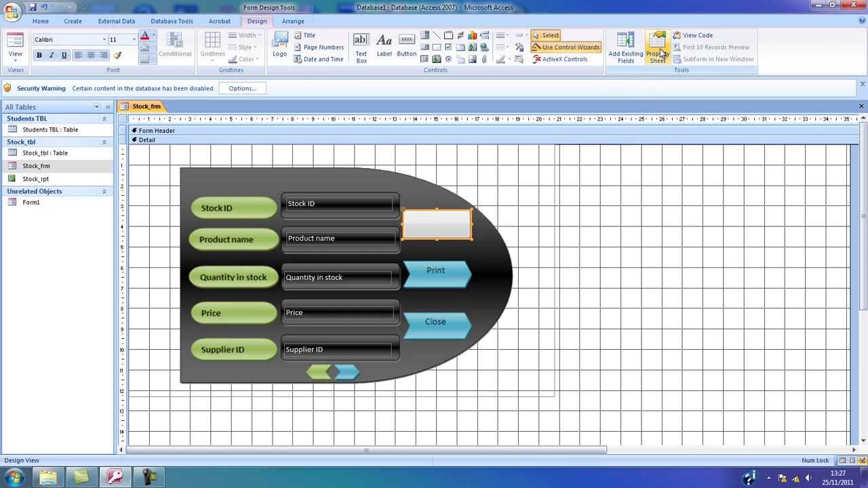Click the security warning Options button

pyautogui.click(x=242, y=88)
